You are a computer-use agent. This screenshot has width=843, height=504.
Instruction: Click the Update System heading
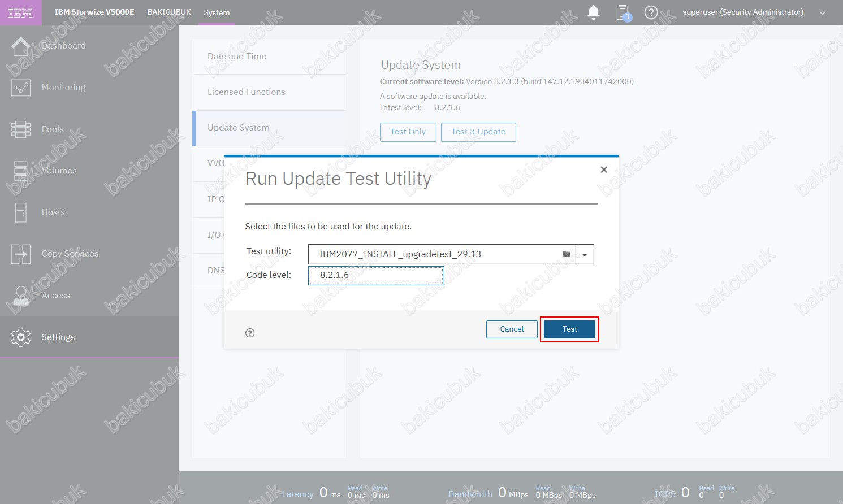point(421,65)
